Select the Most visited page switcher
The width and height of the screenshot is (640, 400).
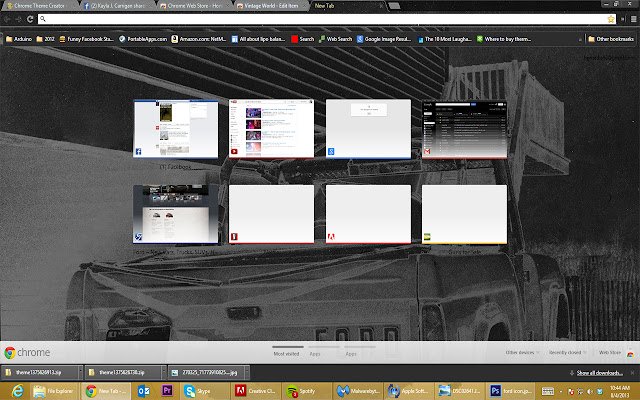pyautogui.click(x=287, y=353)
